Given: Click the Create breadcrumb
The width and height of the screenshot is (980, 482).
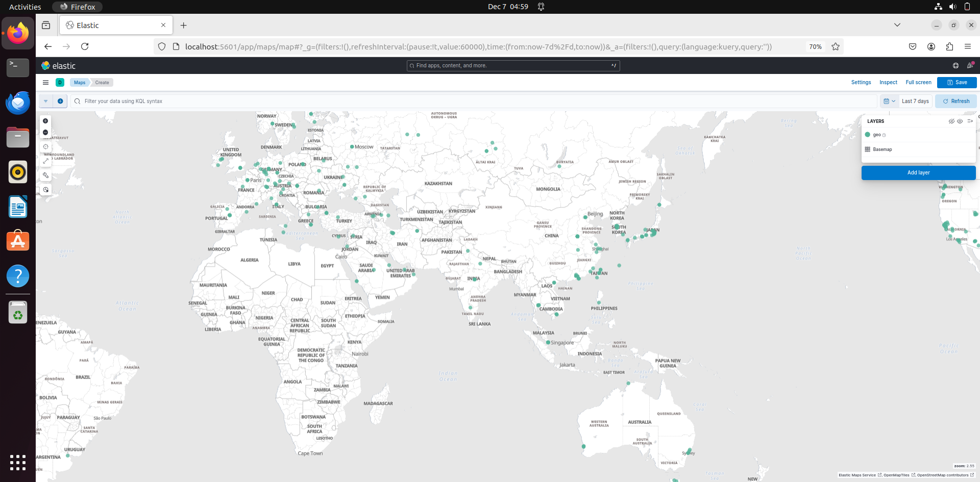Looking at the screenshot, I should 102,83.
